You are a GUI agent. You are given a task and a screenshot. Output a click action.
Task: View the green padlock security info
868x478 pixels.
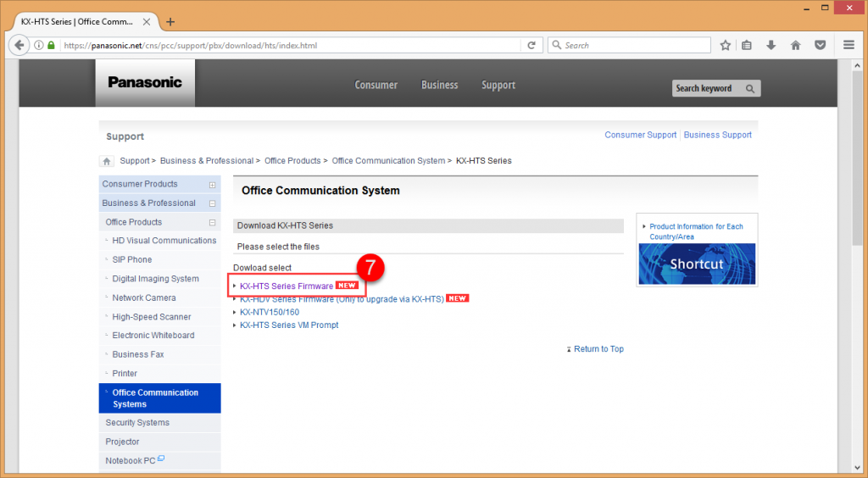click(x=52, y=46)
